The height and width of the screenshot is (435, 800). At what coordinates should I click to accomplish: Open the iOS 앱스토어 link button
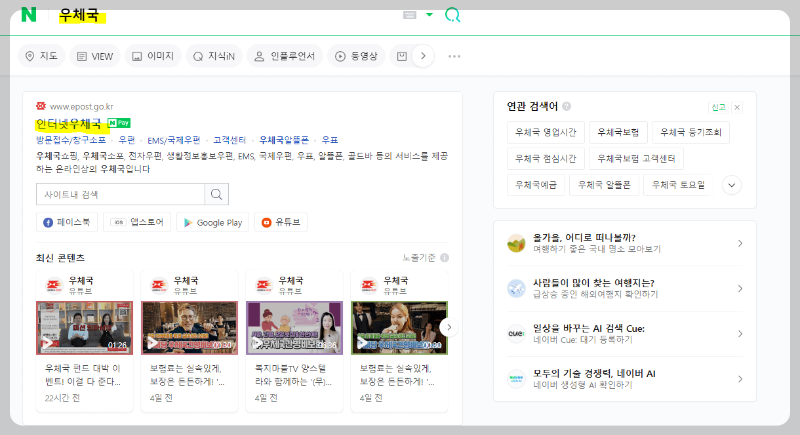tap(137, 222)
